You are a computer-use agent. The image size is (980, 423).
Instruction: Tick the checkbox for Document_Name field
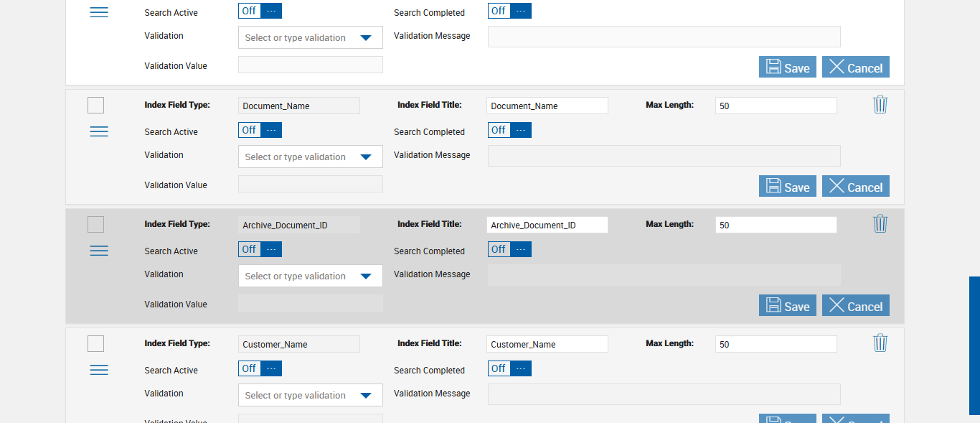click(95, 106)
